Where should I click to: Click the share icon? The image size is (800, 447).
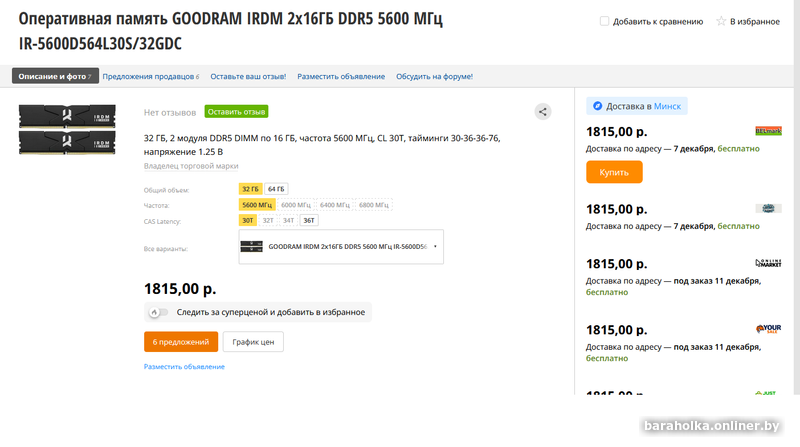pos(542,112)
